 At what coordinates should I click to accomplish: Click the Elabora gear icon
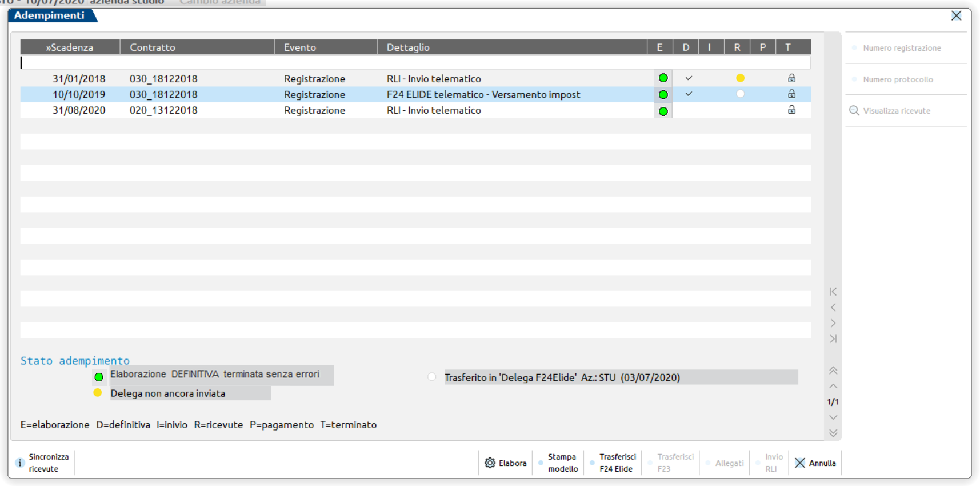(x=490, y=463)
